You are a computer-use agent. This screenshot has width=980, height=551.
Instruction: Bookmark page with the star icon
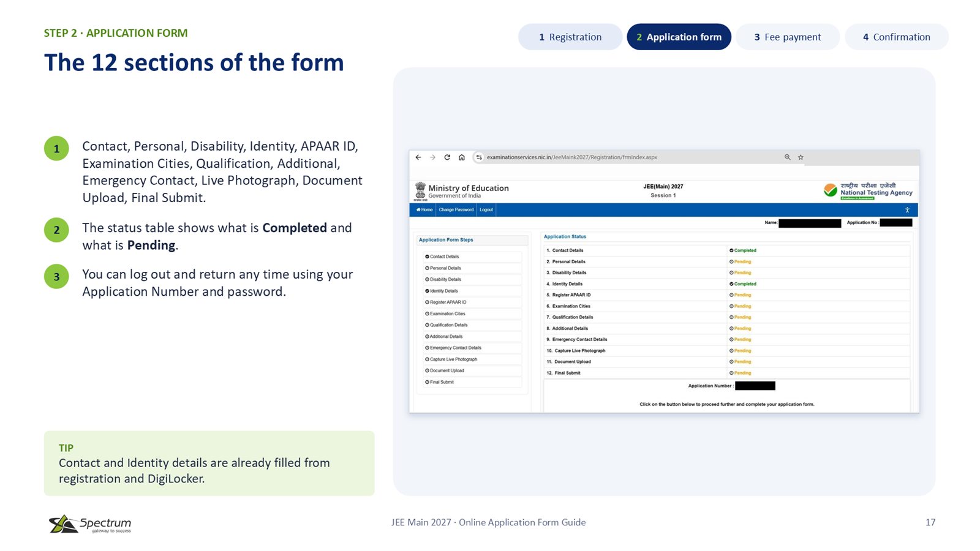click(x=801, y=157)
